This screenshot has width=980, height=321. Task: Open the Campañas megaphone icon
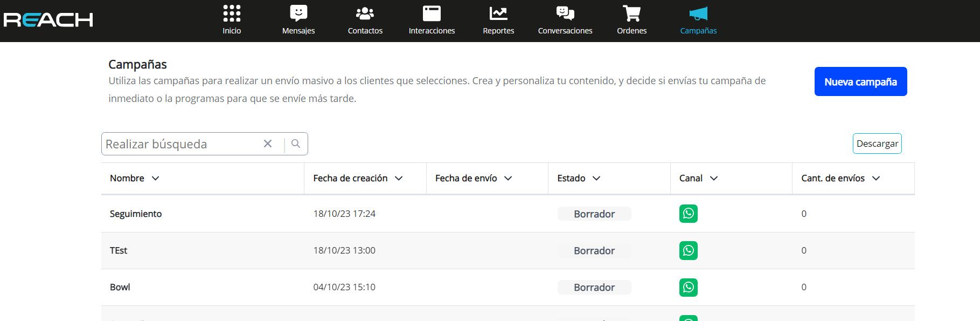(698, 13)
